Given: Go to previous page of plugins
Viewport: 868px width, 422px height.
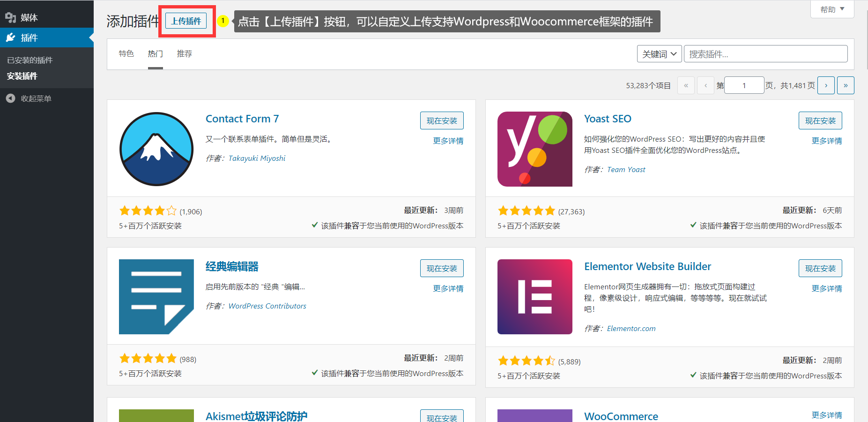Looking at the screenshot, I should (x=705, y=85).
